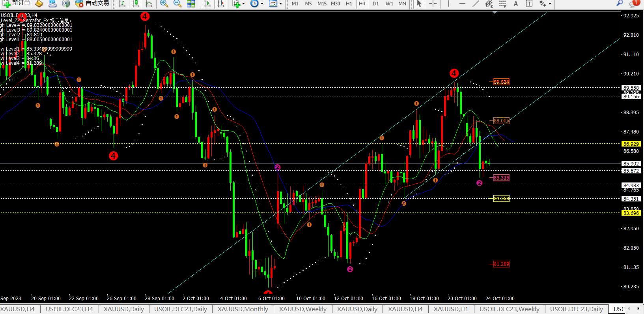Image resolution: width=644 pixels, height=314 pixels.
Task: Click the 6 Oct 01:00 time label
Action: click(271, 299)
